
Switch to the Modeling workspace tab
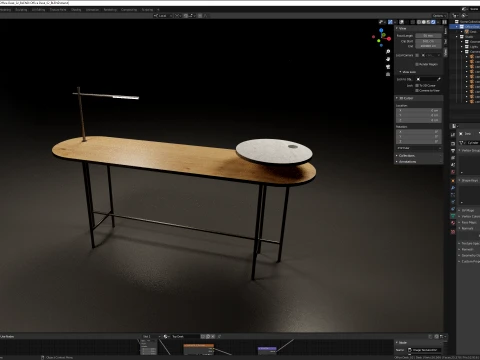tap(5, 10)
